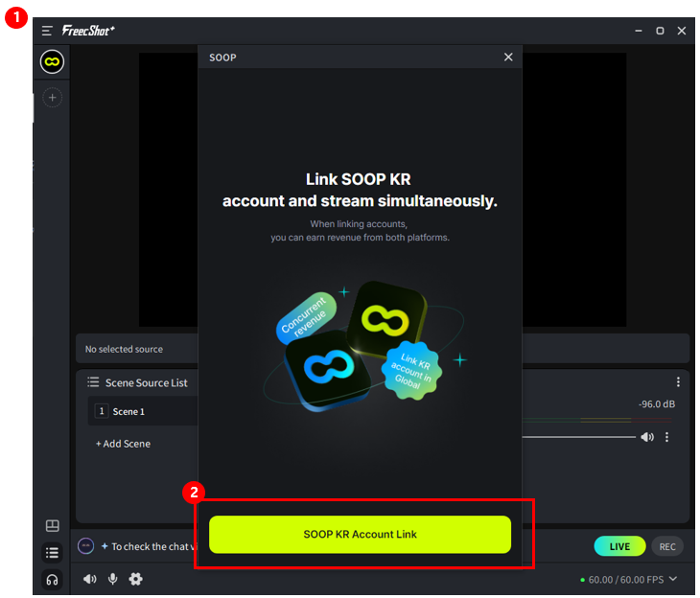This screenshot has width=700, height=598.
Task: Add a new scene via Add Scene
Action: [x=123, y=444]
